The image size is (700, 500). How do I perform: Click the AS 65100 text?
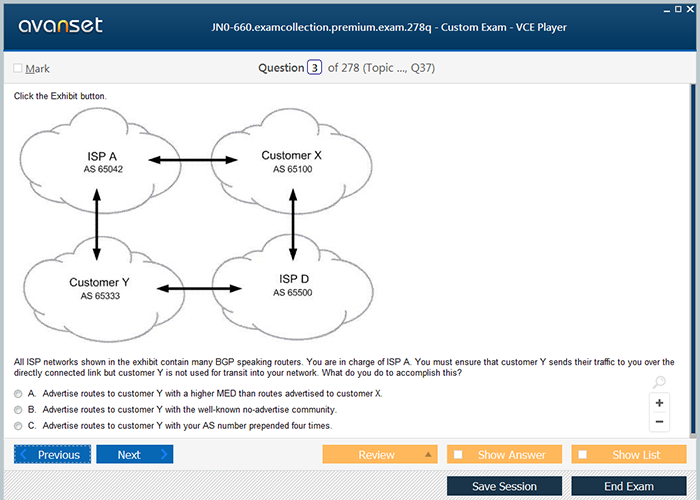[292, 169]
